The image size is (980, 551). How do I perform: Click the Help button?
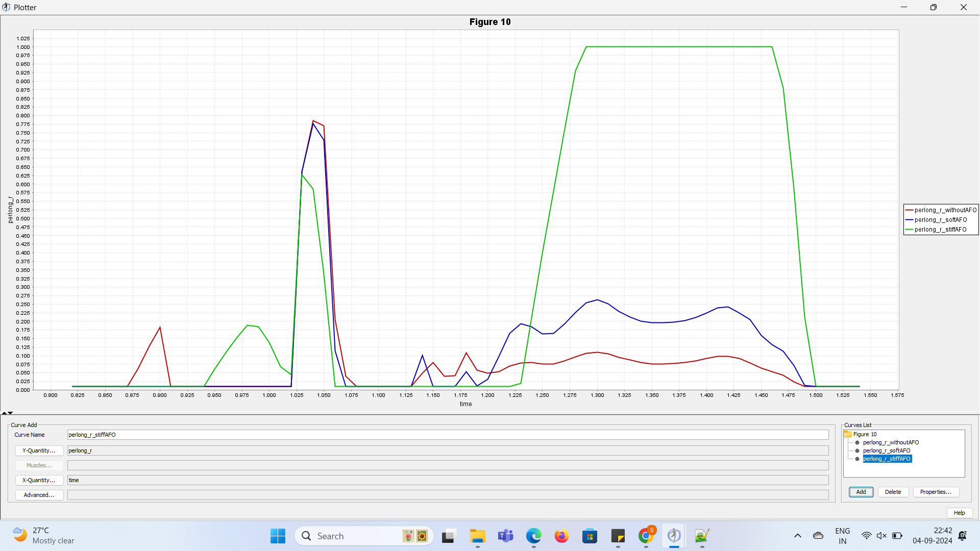click(959, 513)
